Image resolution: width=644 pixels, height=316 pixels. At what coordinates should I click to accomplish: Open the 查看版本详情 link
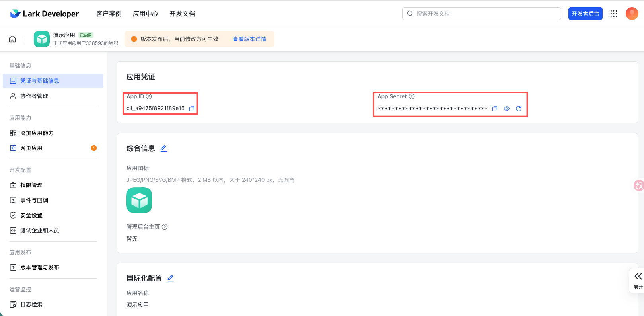pyautogui.click(x=249, y=39)
